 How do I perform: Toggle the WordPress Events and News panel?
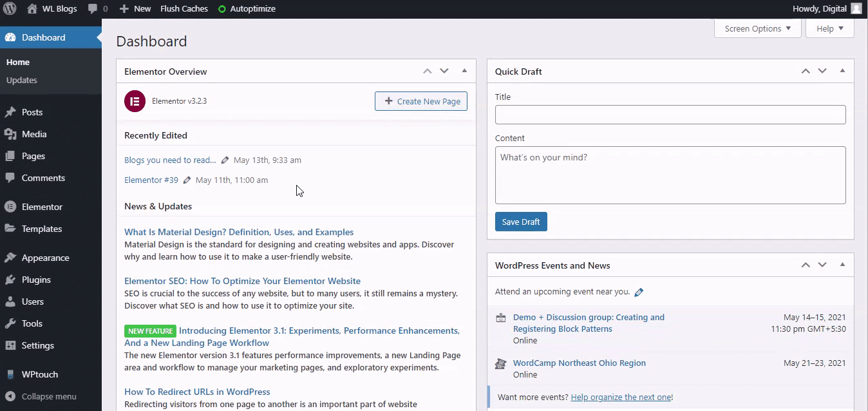click(842, 265)
